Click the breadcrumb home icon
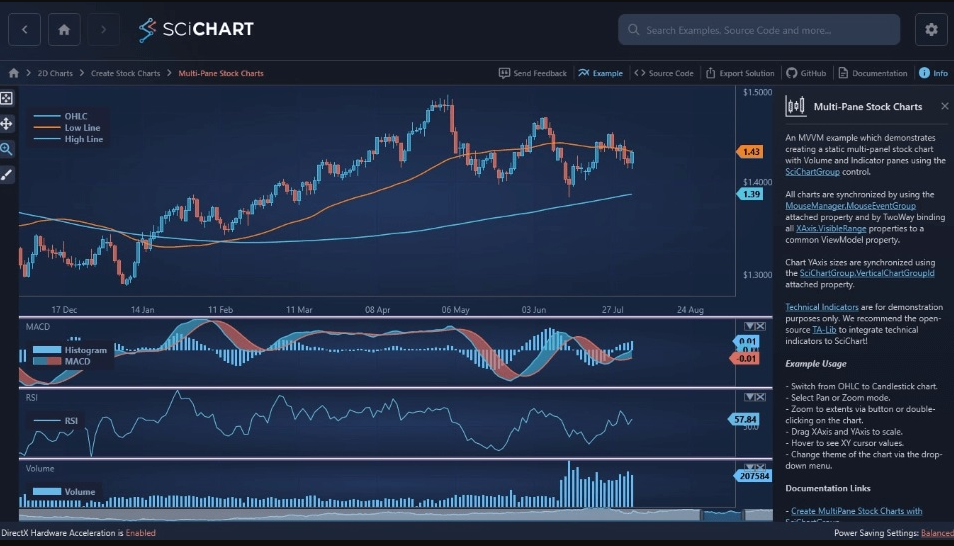954x546 pixels. (x=13, y=73)
